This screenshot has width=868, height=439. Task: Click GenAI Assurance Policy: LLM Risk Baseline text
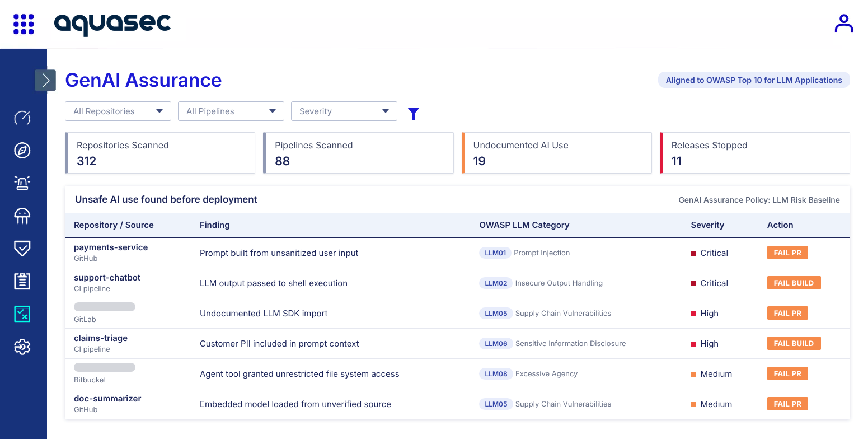pyautogui.click(x=759, y=200)
